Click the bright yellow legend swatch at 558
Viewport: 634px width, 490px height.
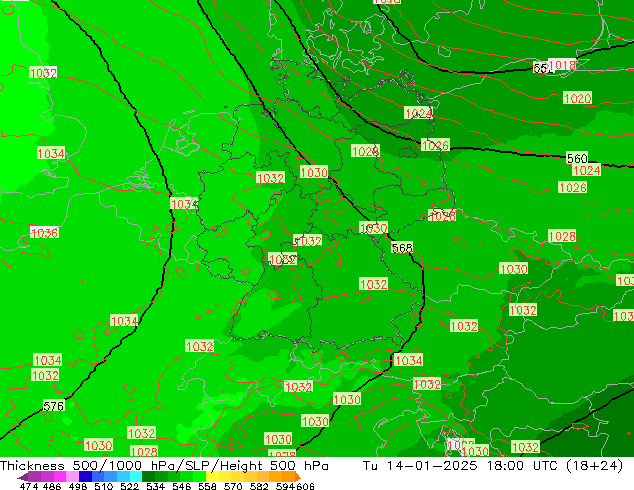tap(212, 477)
